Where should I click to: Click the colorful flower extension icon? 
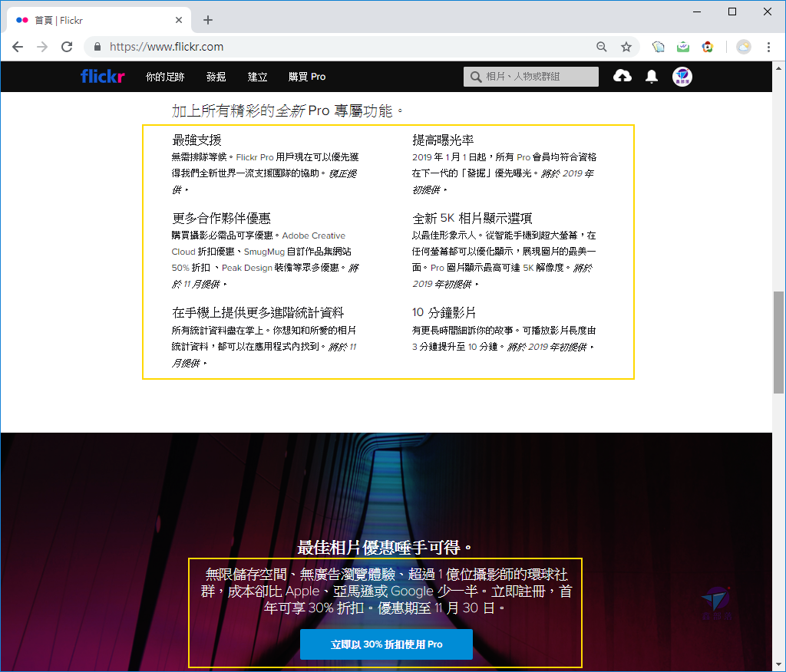pos(707,47)
